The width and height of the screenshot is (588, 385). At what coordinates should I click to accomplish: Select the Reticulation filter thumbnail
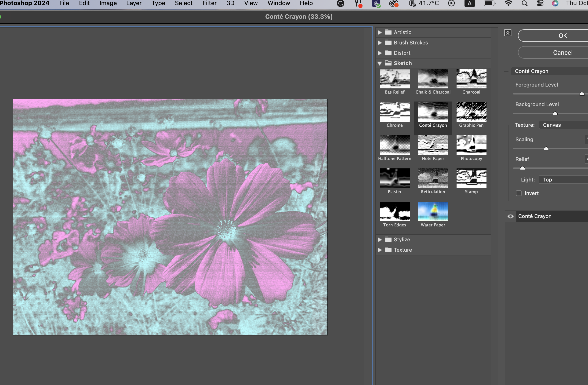[x=433, y=178]
